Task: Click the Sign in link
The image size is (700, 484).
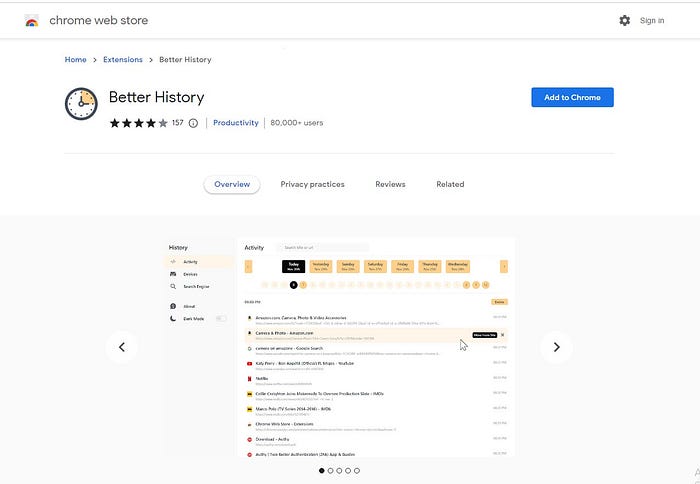Action: [x=652, y=21]
